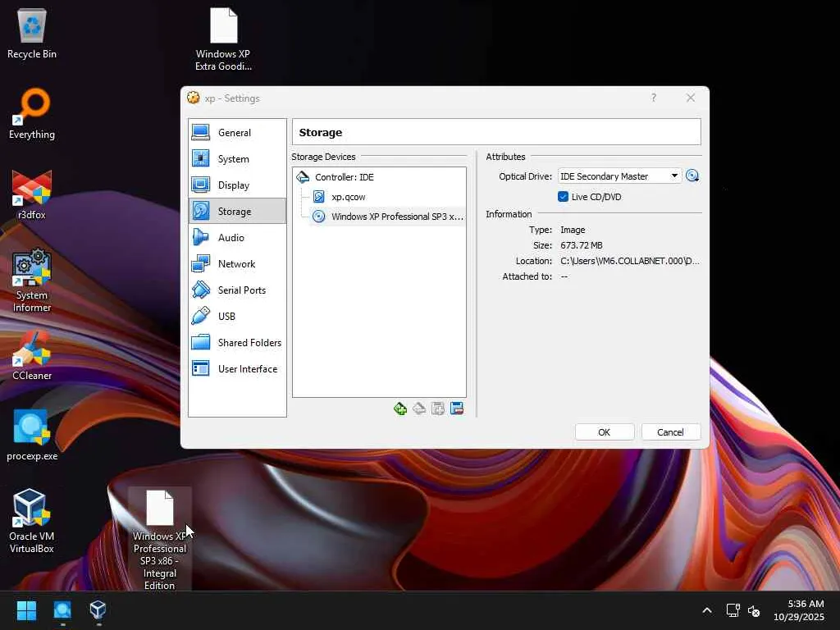Click the VirtualBox icon in the taskbar

tap(98, 610)
